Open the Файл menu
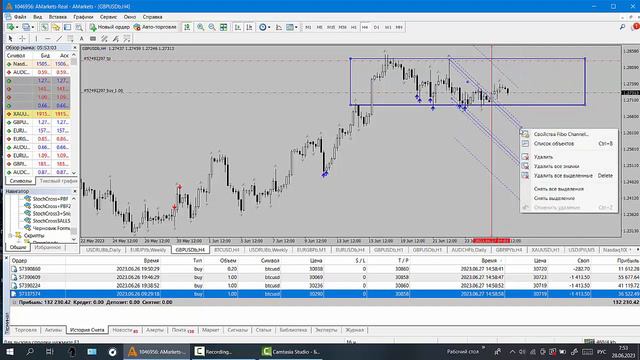 point(20,17)
